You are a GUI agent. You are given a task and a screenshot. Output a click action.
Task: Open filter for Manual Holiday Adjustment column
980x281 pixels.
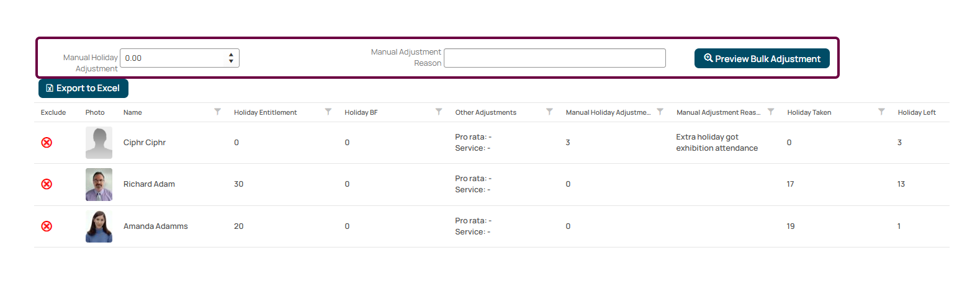[x=660, y=112]
